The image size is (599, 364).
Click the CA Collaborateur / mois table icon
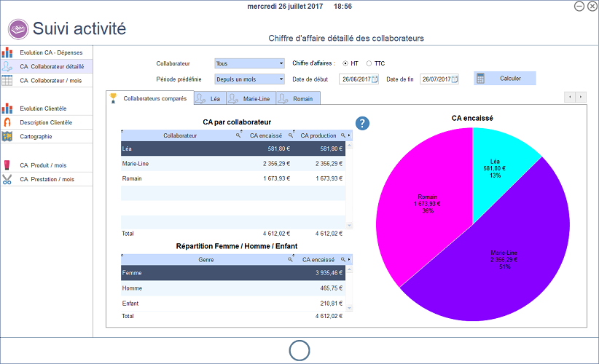[x=7, y=80]
